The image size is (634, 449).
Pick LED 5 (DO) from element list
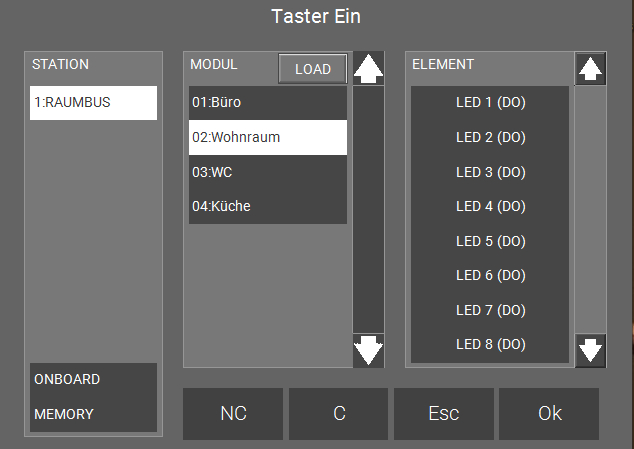point(490,241)
